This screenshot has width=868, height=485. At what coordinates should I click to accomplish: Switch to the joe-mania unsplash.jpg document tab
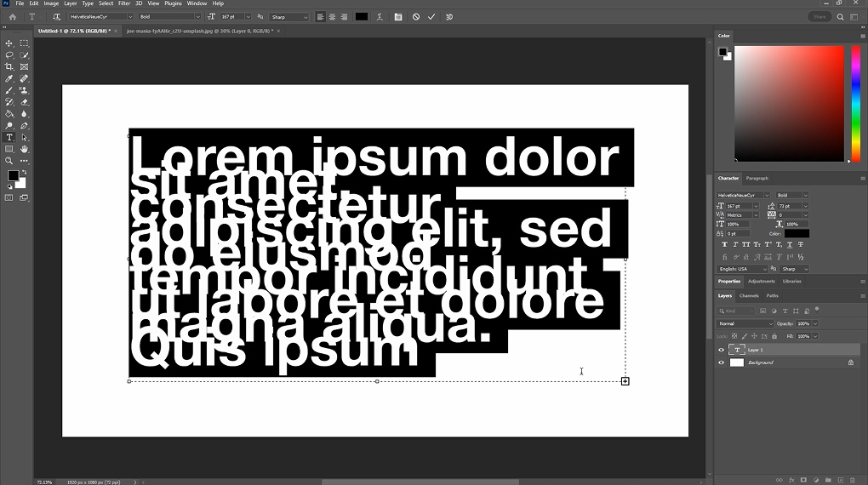point(199,31)
